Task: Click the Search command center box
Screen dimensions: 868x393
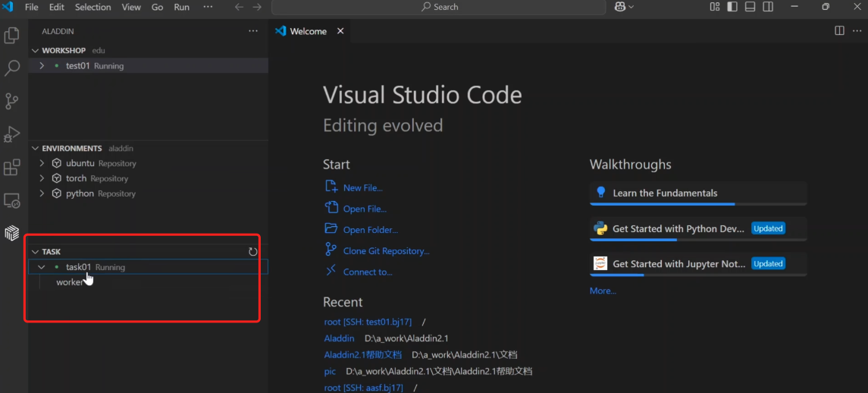Action: click(438, 7)
